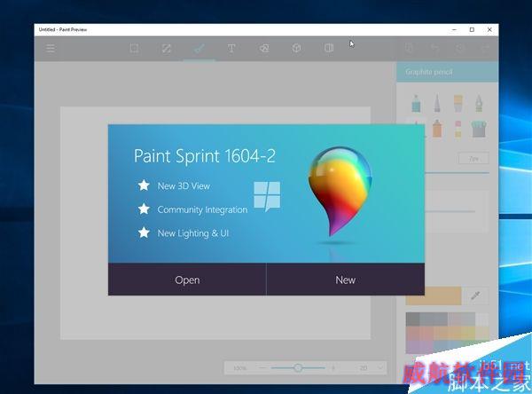The image size is (532, 394).
Task: Click the toolbar icon right of the 3D cube
Action: pyautogui.click(x=329, y=48)
